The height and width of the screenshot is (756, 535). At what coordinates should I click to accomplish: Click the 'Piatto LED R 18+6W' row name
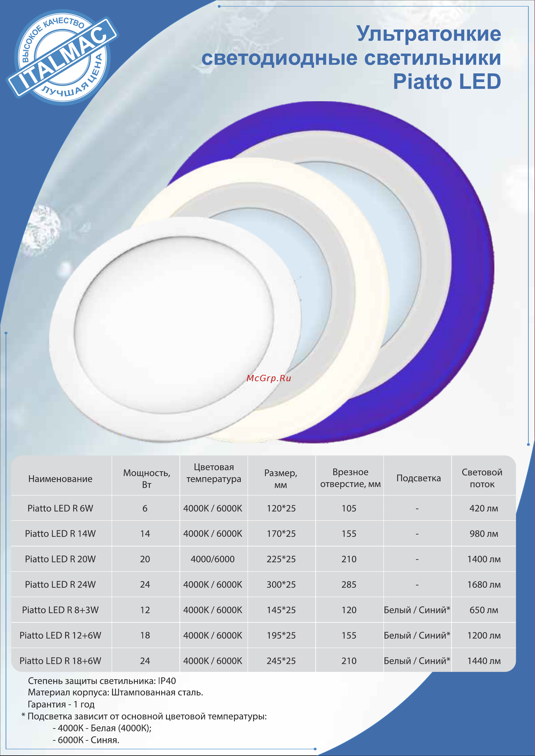(60, 661)
